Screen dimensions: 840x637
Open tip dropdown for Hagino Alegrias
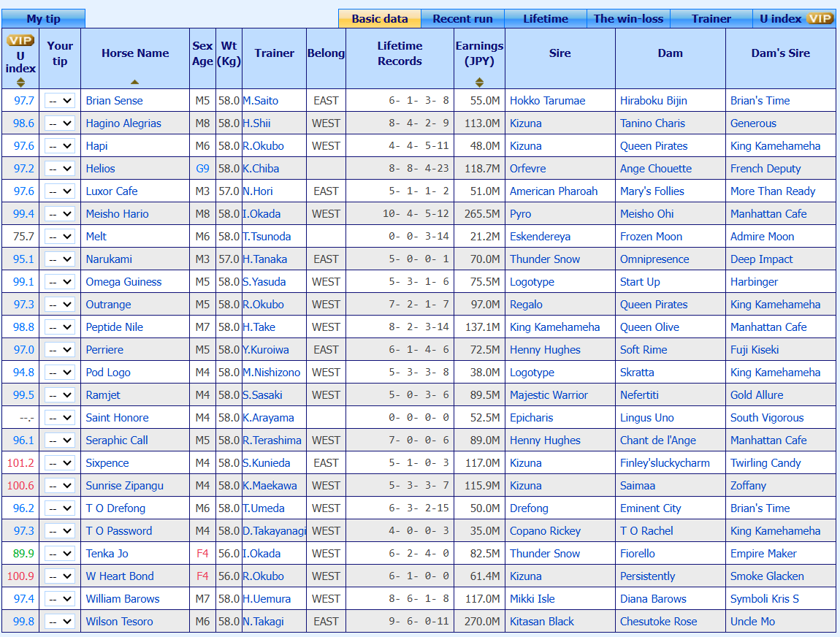click(x=59, y=123)
